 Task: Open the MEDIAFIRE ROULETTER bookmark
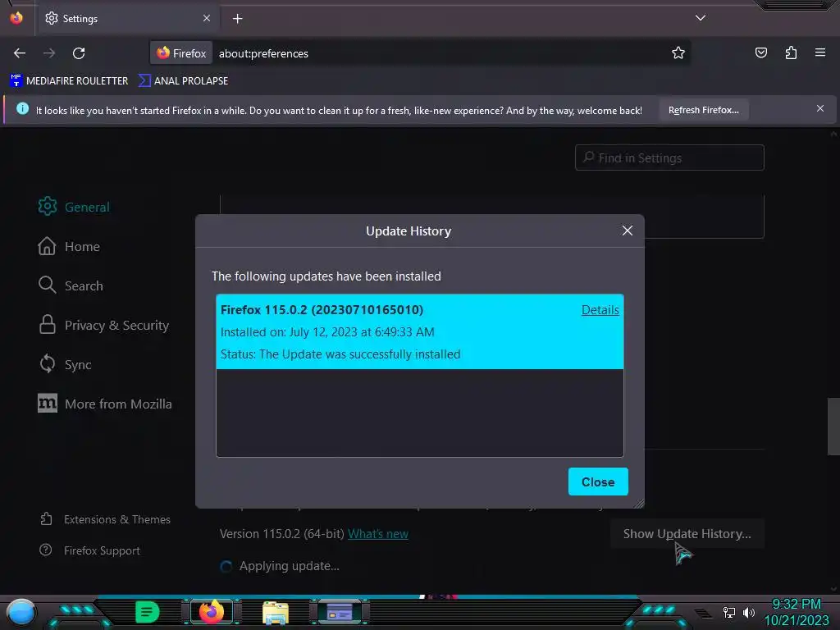[69, 81]
